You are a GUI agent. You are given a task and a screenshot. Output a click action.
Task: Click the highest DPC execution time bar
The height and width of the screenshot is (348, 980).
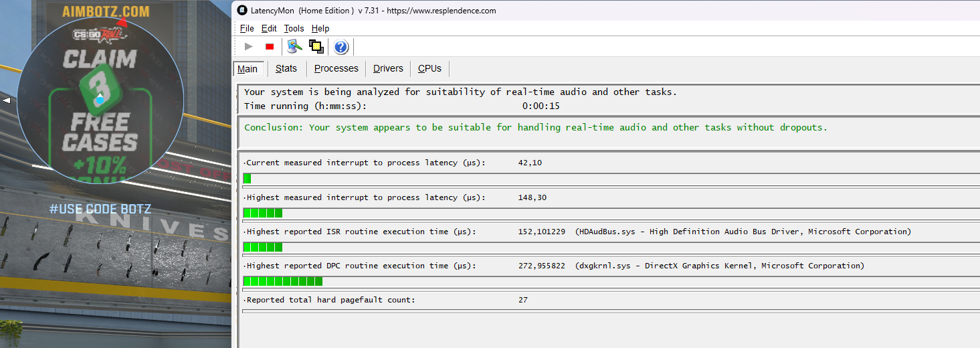(611, 281)
